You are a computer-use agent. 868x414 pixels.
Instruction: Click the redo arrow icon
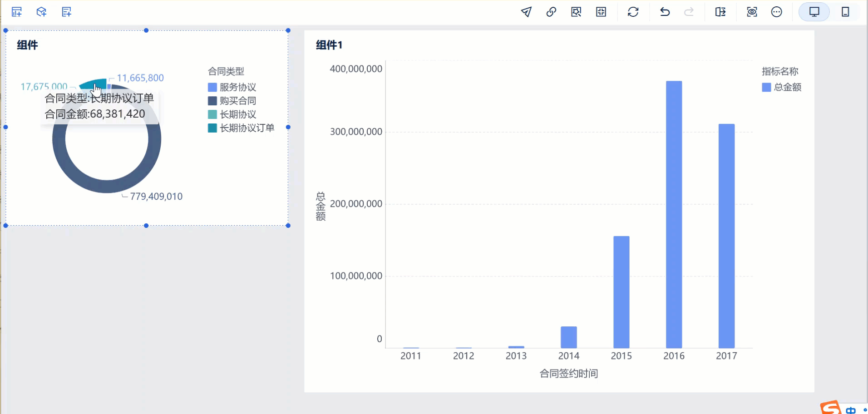click(x=689, y=12)
